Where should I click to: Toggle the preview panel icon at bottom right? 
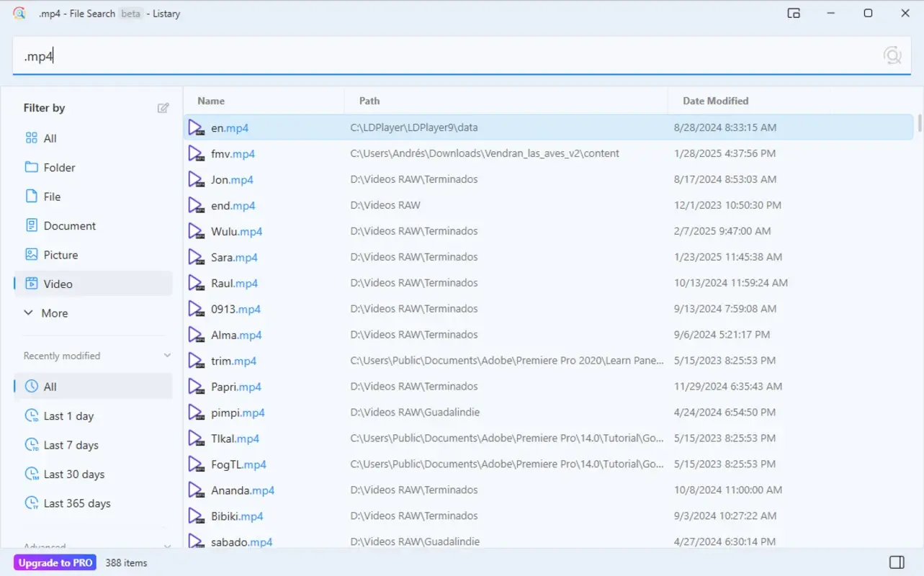coord(895,562)
